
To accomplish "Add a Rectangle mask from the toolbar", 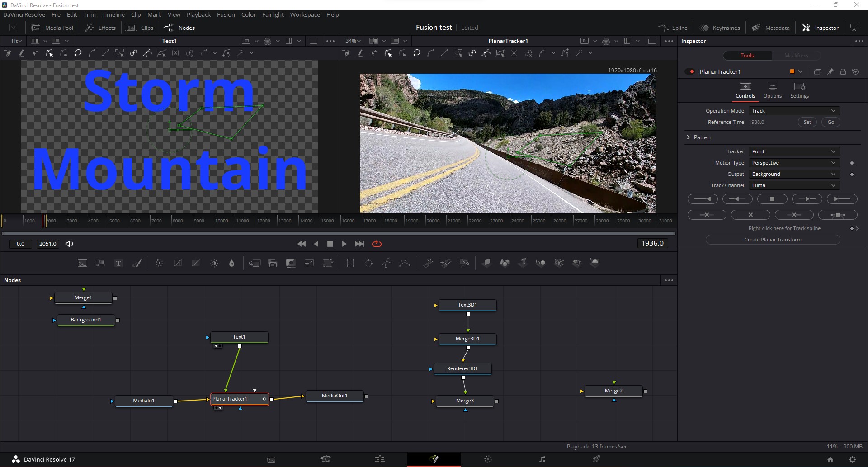I will pos(350,263).
